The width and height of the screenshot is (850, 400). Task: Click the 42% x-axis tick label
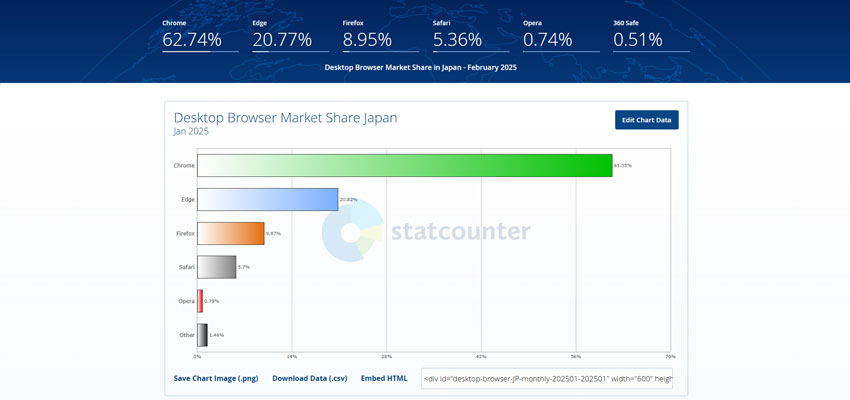coord(481,357)
